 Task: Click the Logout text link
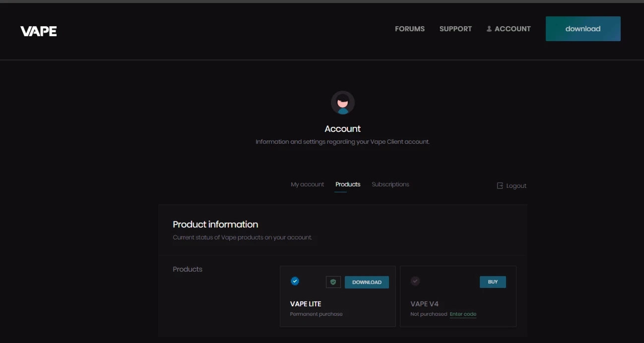pos(516,186)
